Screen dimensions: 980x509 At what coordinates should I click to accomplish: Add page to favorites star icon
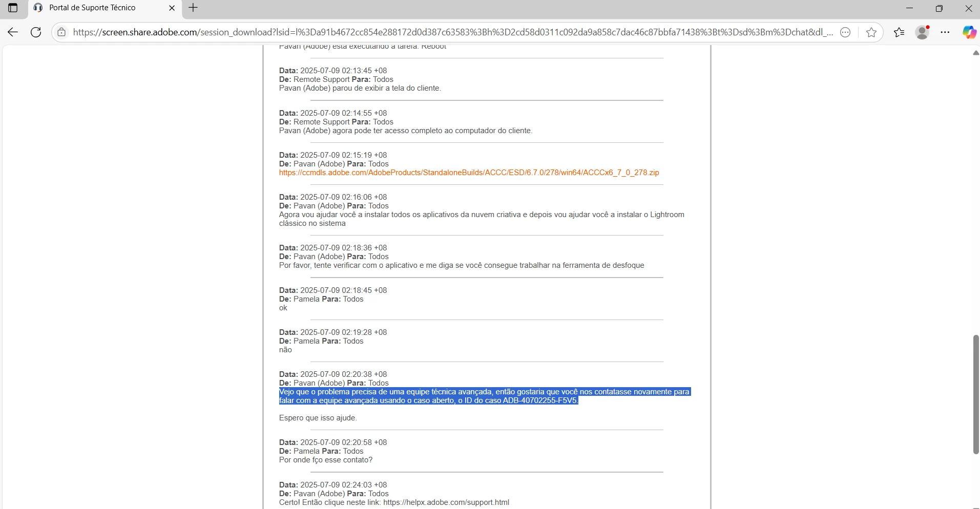tap(871, 32)
